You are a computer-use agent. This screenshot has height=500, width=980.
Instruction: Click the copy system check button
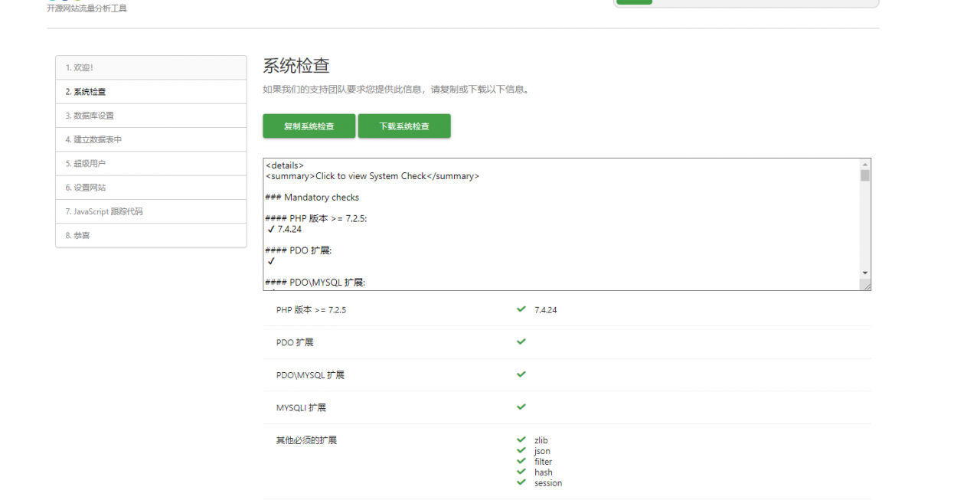(309, 126)
